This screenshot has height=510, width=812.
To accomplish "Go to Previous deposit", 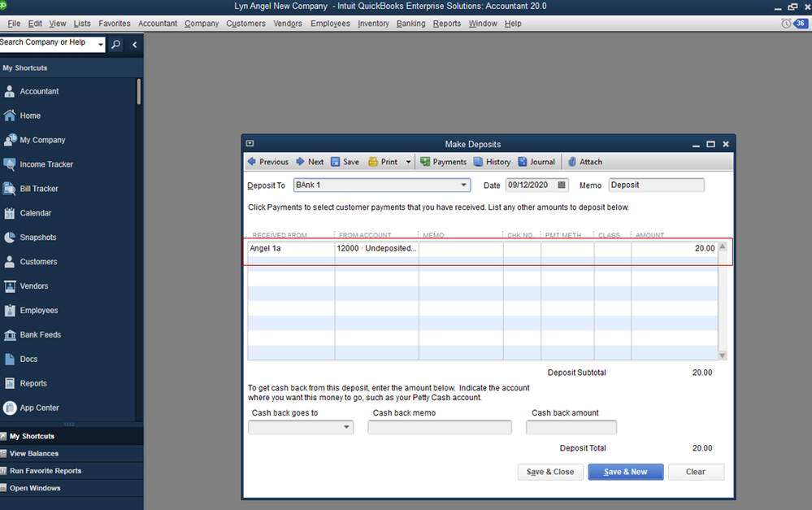I will point(268,162).
